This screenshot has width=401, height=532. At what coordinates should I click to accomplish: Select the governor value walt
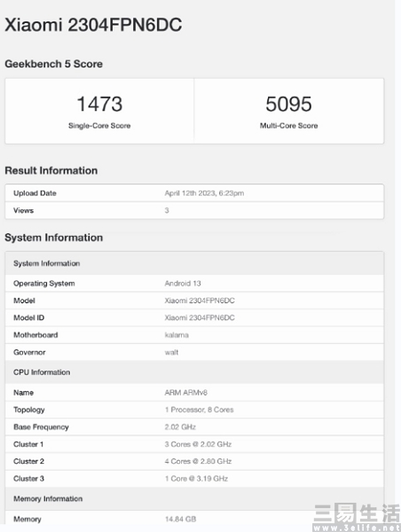171,352
